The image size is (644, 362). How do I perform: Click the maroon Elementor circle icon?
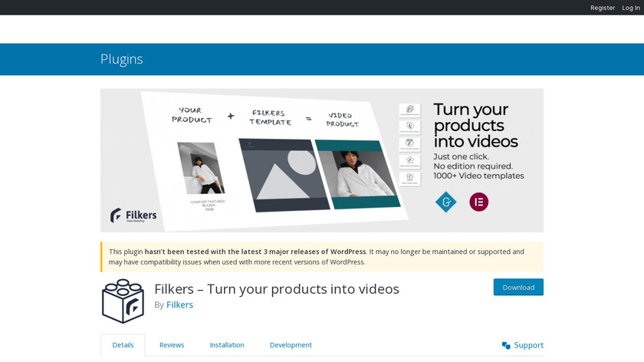pyautogui.click(x=478, y=202)
